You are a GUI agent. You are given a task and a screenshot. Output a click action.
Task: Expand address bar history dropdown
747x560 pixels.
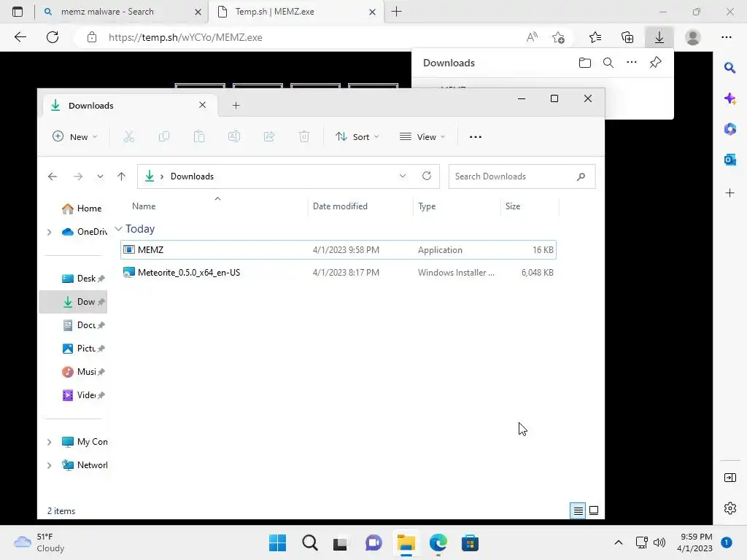click(x=403, y=176)
